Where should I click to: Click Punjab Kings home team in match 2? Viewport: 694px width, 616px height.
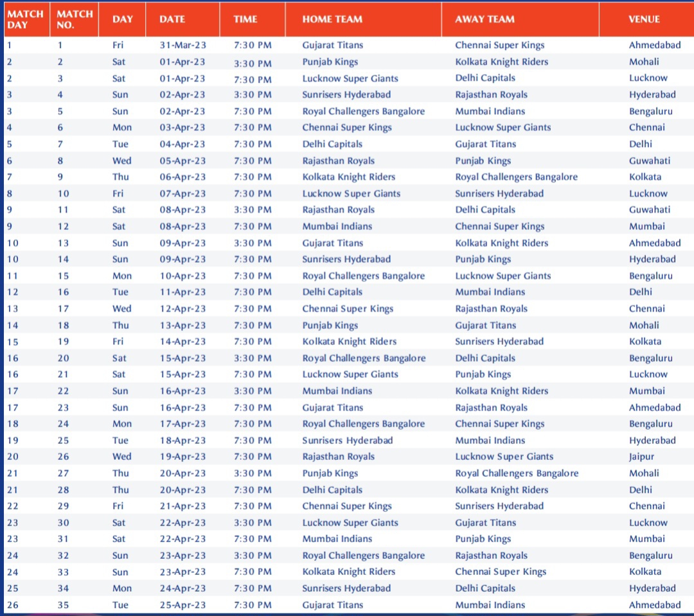(x=330, y=62)
